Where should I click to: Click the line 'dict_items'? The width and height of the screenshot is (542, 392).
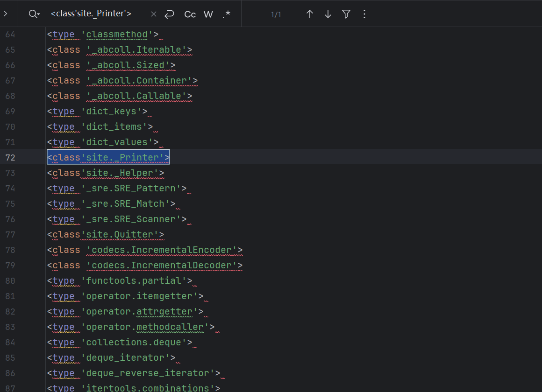click(x=100, y=126)
